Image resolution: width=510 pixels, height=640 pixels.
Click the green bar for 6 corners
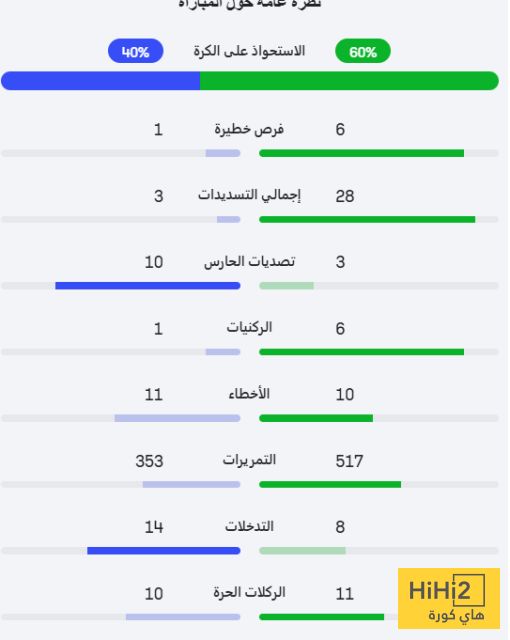(x=361, y=352)
